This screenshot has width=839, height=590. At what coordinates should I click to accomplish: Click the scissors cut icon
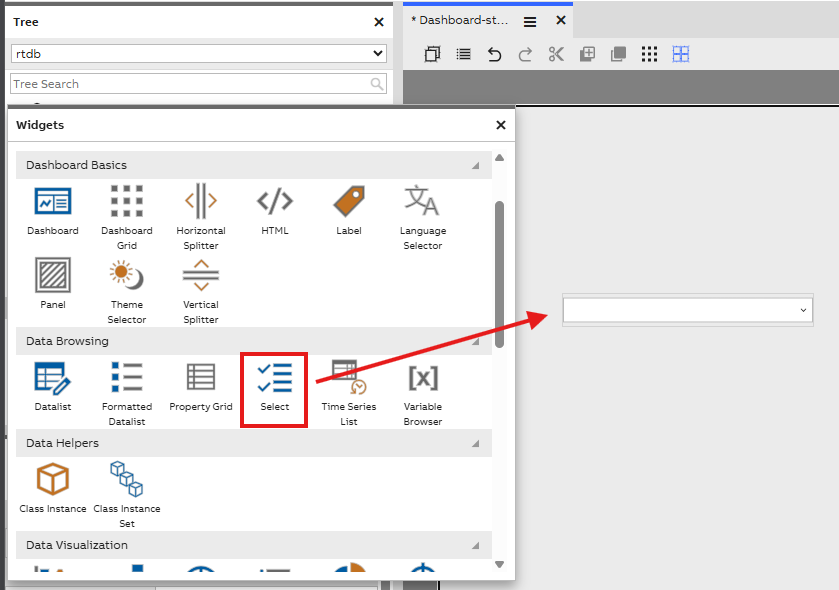click(x=556, y=54)
